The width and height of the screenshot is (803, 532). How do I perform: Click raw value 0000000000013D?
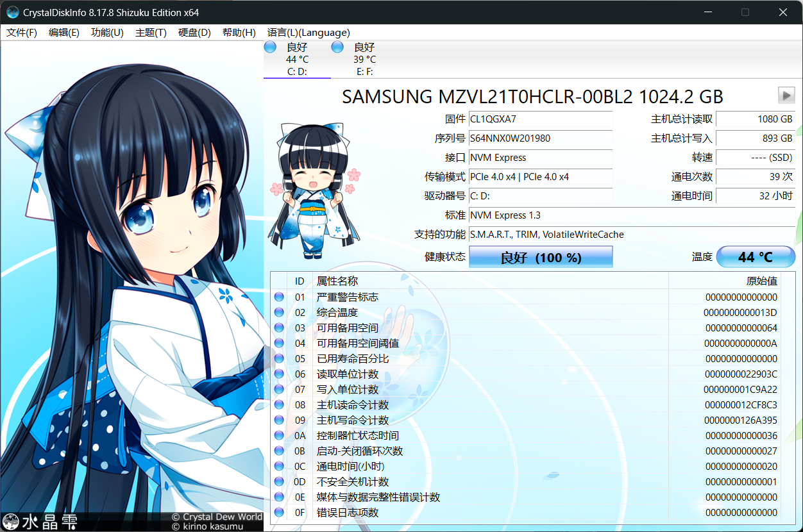click(740, 312)
